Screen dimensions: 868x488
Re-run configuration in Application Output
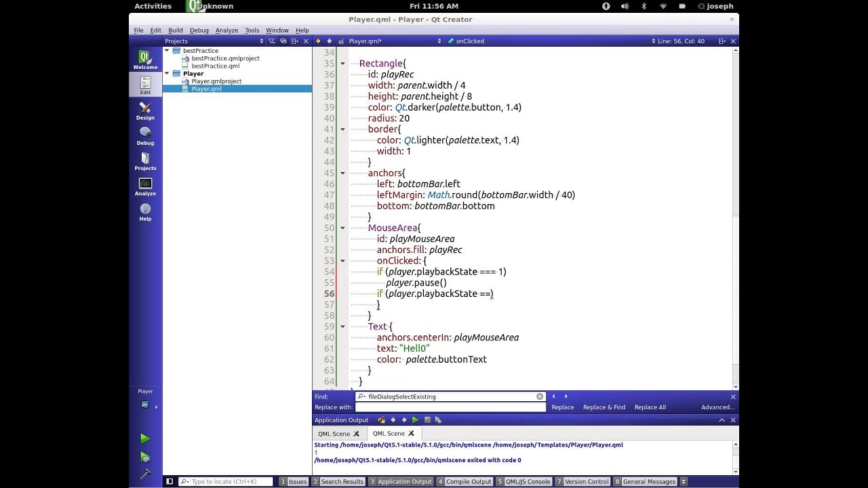pos(416,420)
